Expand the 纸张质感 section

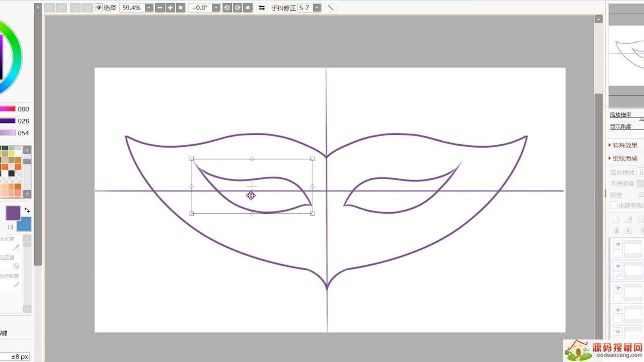tap(624, 158)
